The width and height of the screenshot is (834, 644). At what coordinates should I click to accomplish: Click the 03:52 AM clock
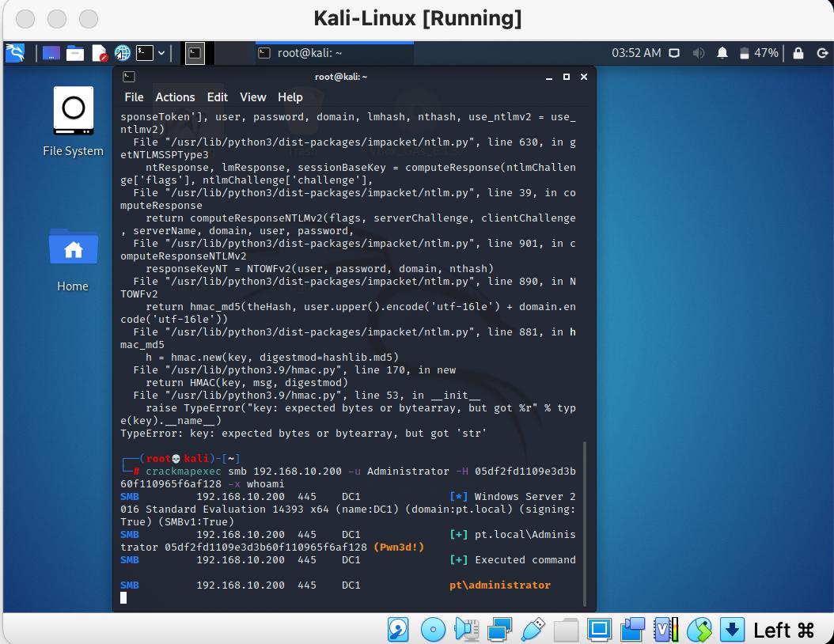click(636, 53)
